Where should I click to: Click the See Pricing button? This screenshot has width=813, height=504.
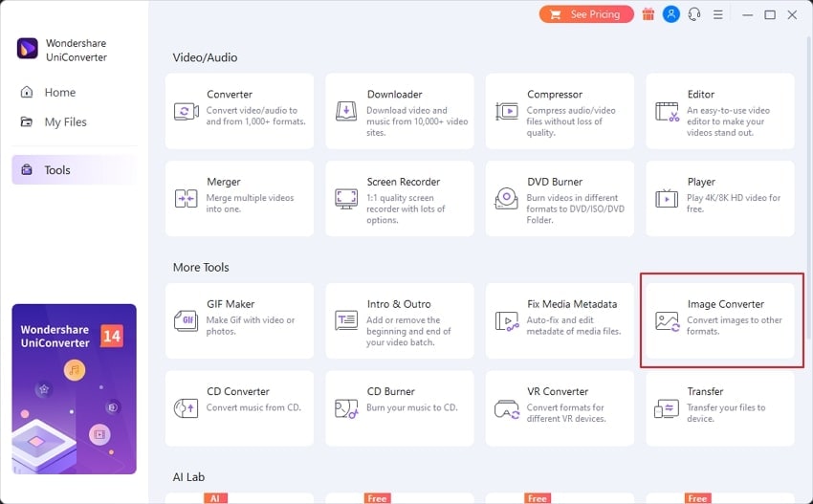tap(586, 14)
